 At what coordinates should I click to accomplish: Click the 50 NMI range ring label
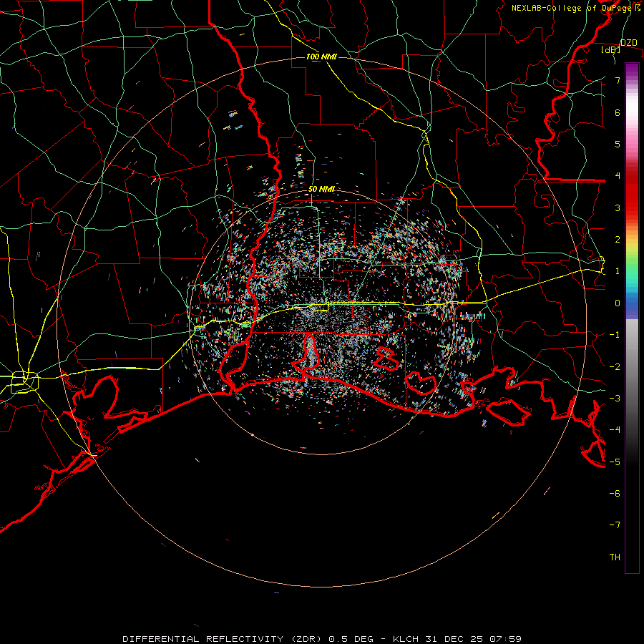pyautogui.click(x=321, y=189)
